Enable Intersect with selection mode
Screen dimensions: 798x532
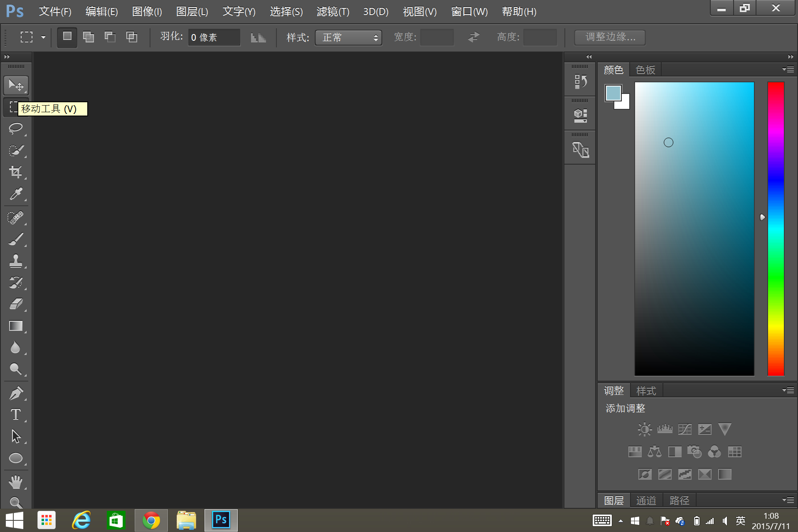[x=132, y=37]
